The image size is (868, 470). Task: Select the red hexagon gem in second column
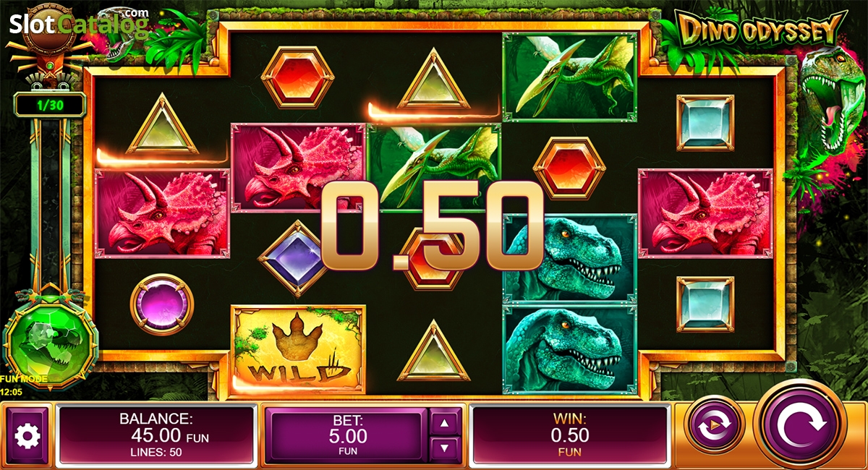point(297,77)
